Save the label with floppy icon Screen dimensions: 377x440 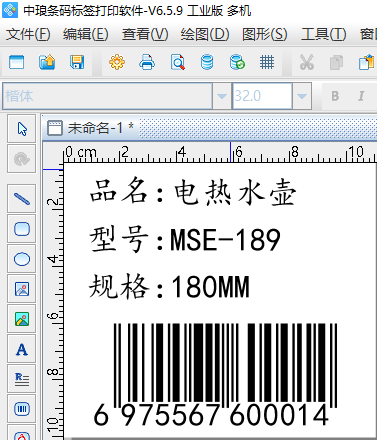(x=77, y=62)
